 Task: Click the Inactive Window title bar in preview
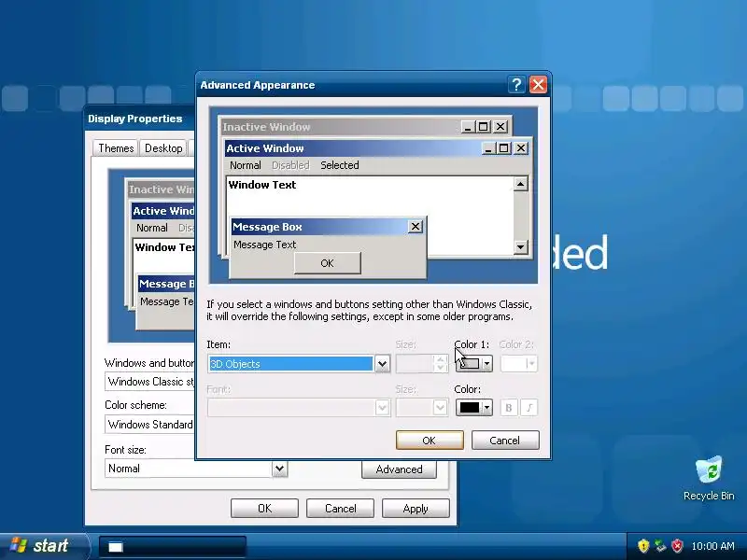point(340,127)
